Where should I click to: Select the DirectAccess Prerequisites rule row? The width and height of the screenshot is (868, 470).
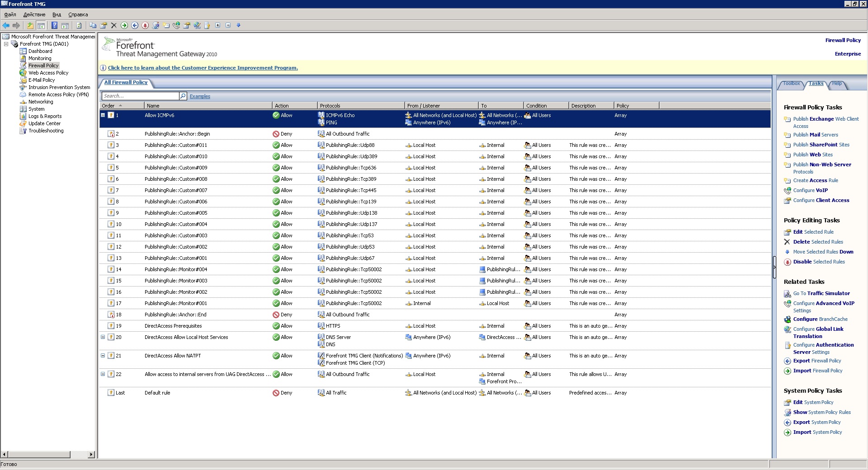click(435, 326)
